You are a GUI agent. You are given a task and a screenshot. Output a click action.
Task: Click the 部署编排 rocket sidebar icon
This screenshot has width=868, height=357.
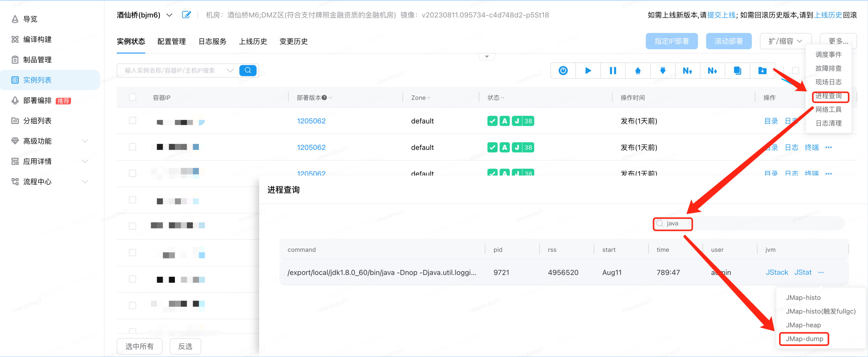pyautogui.click(x=15, y=100)
